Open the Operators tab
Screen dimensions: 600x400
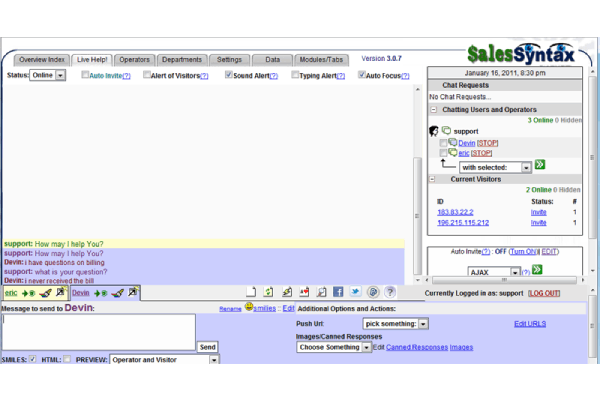click(x=134, y=60)
